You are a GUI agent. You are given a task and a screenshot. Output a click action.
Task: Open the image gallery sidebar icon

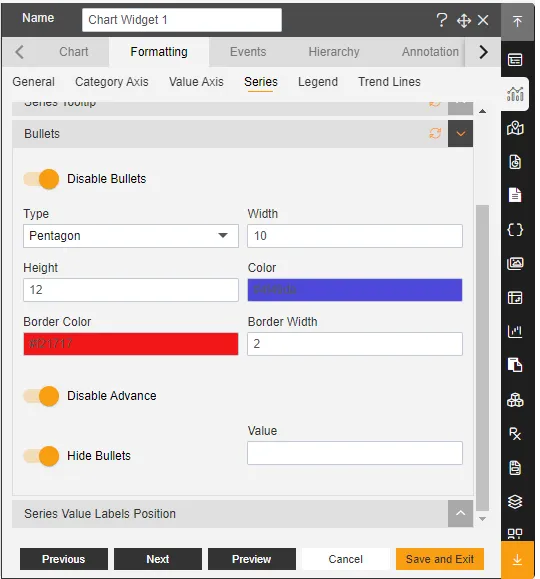click(515, 264)
